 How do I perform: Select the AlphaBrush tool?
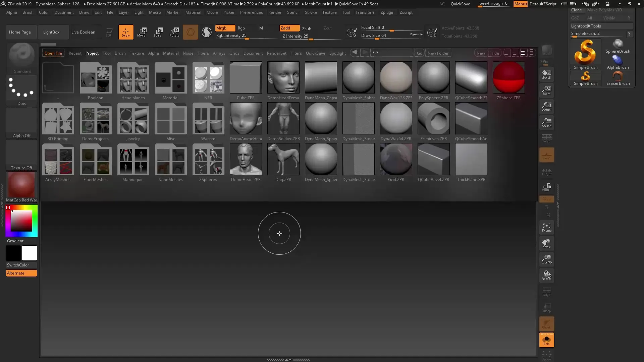click(618, 62)
